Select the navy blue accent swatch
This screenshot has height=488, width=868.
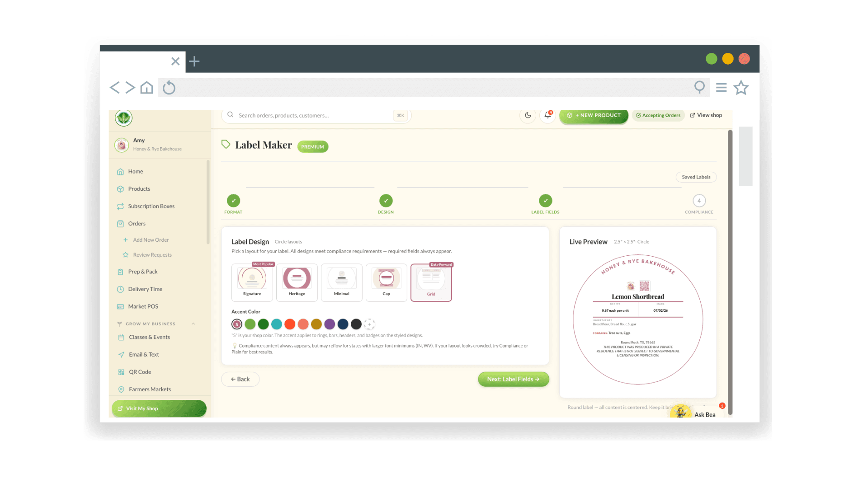point(343,324)
